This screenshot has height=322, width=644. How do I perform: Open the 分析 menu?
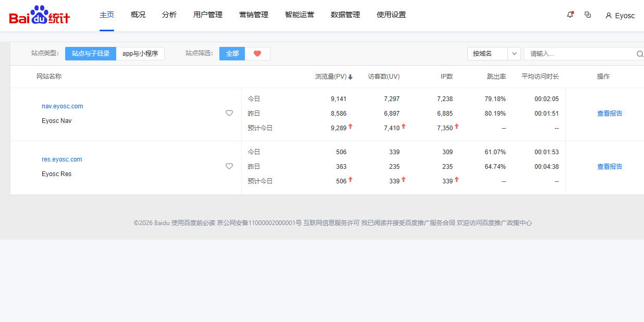pos(169,15)
